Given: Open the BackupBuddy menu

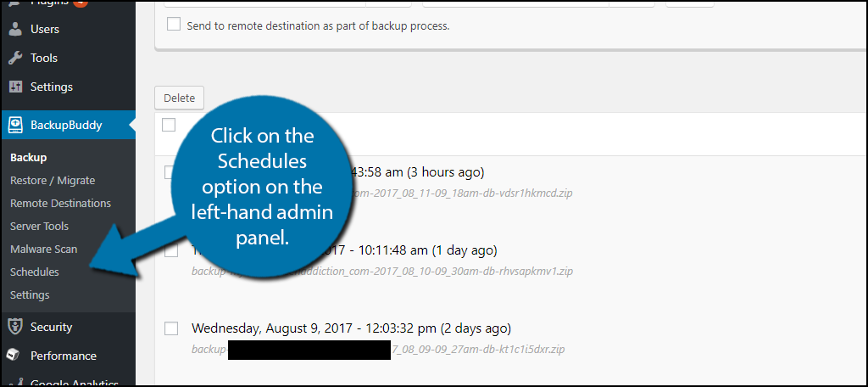Looking at the screenshot, I should [x=68, y=126].
